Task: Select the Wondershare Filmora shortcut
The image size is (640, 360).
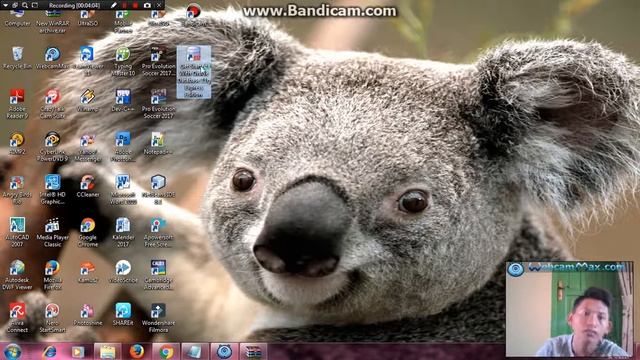Action: point(158,318)
